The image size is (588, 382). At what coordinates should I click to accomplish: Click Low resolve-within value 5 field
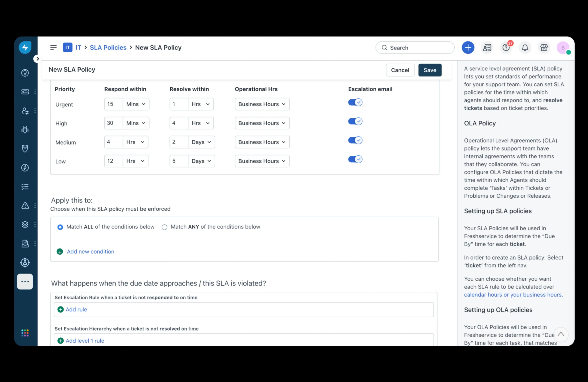click(179, 161)
